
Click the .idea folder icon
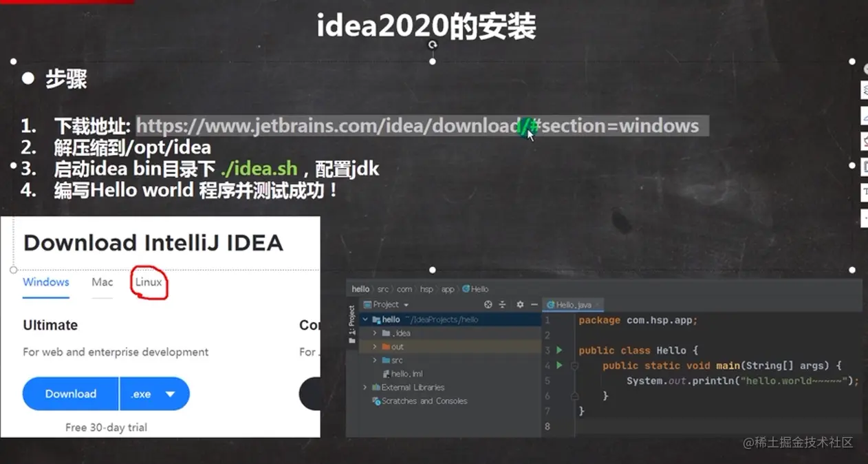coord(387,333)
